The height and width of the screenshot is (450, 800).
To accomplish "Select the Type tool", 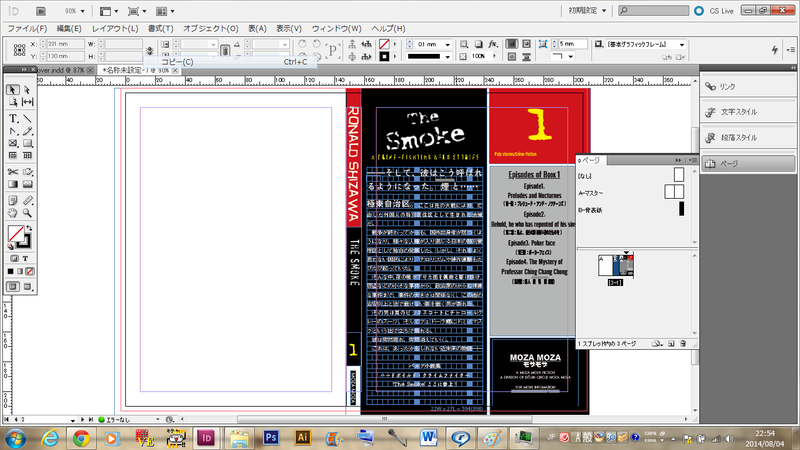I will [x=13, y=118].
